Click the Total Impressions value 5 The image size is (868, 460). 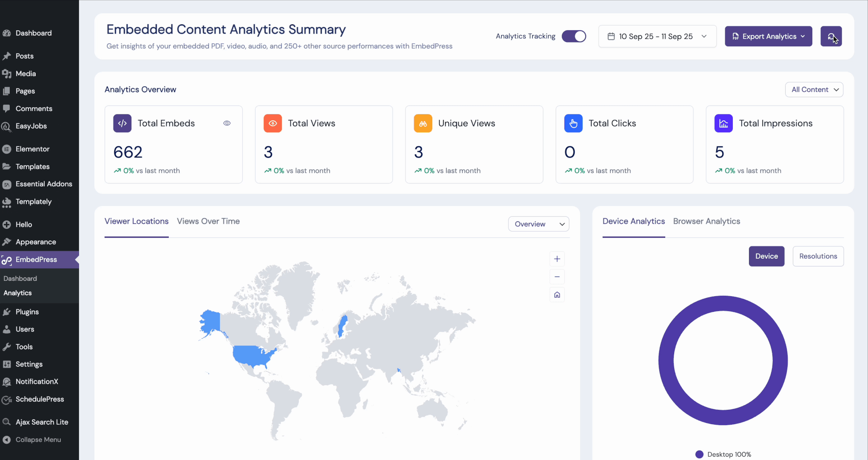719,152
